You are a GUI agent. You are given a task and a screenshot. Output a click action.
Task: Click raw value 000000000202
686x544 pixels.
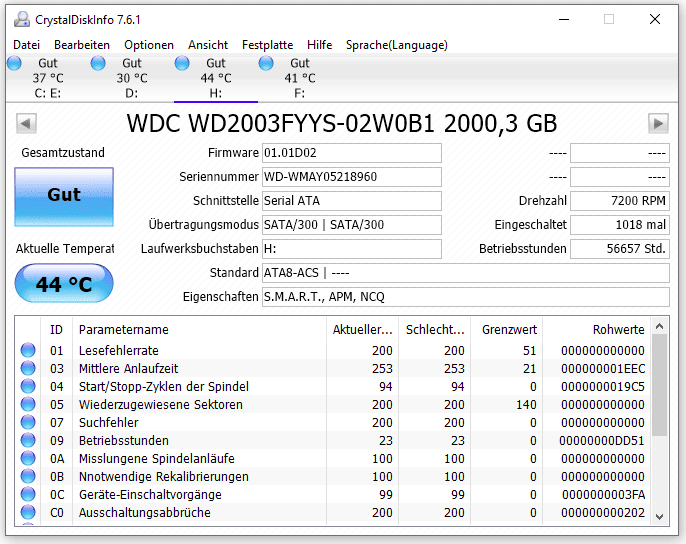click(603, 512)
